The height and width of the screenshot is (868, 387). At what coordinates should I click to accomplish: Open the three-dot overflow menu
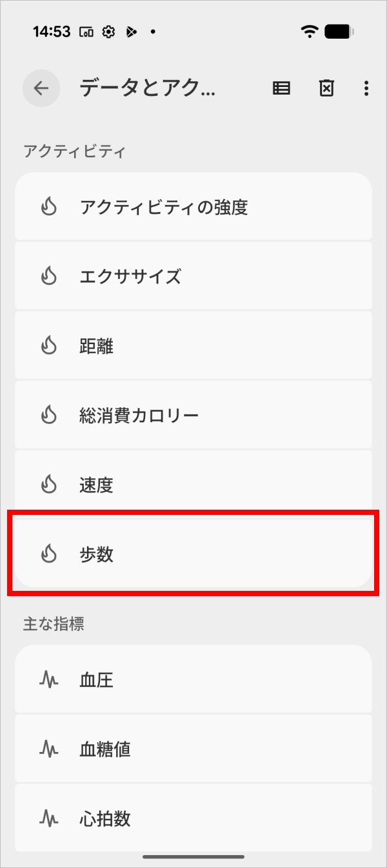click(366, 88)
